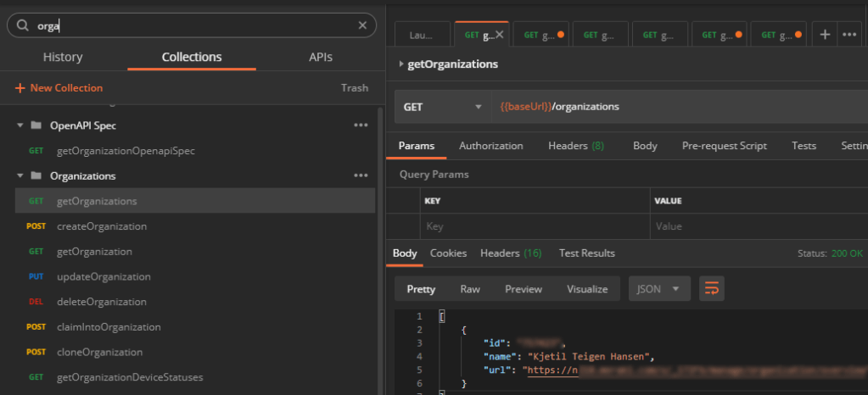Close the active getOrganizations request tab
This screenshot has width=868, height=395.
[x=500, y=35]
